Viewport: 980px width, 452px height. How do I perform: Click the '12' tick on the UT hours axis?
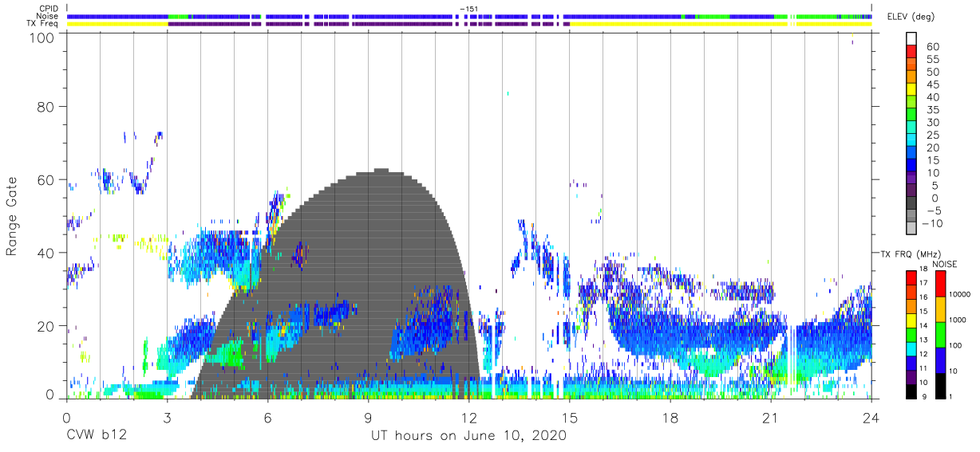tap(468, 417)
